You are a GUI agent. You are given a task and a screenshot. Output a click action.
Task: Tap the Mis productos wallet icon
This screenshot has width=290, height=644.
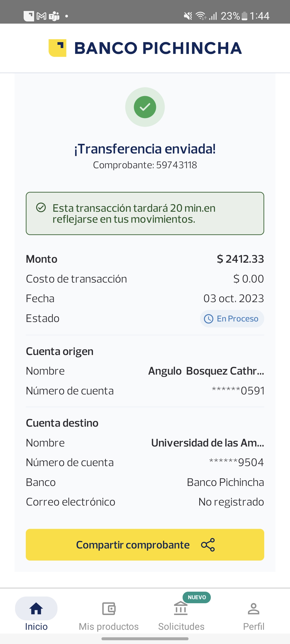(109, 609)
